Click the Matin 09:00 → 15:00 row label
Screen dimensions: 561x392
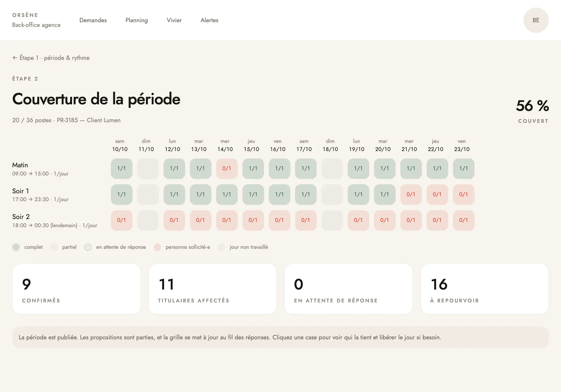coord(40,169)
